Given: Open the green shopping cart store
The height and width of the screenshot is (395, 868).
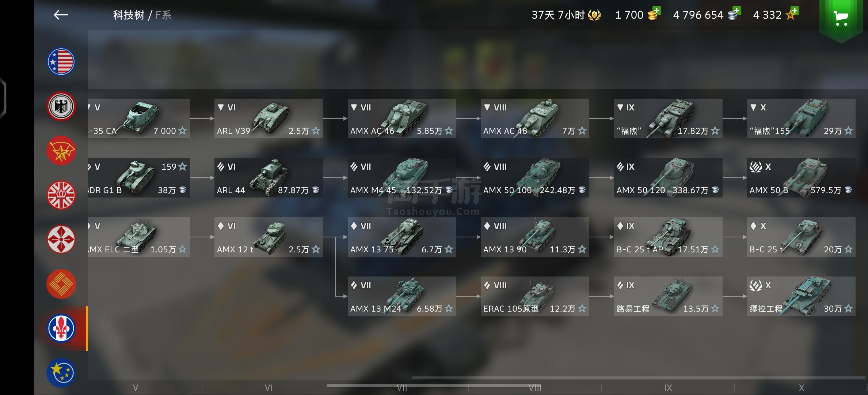Looking at the screenshot, I should 841,18.
